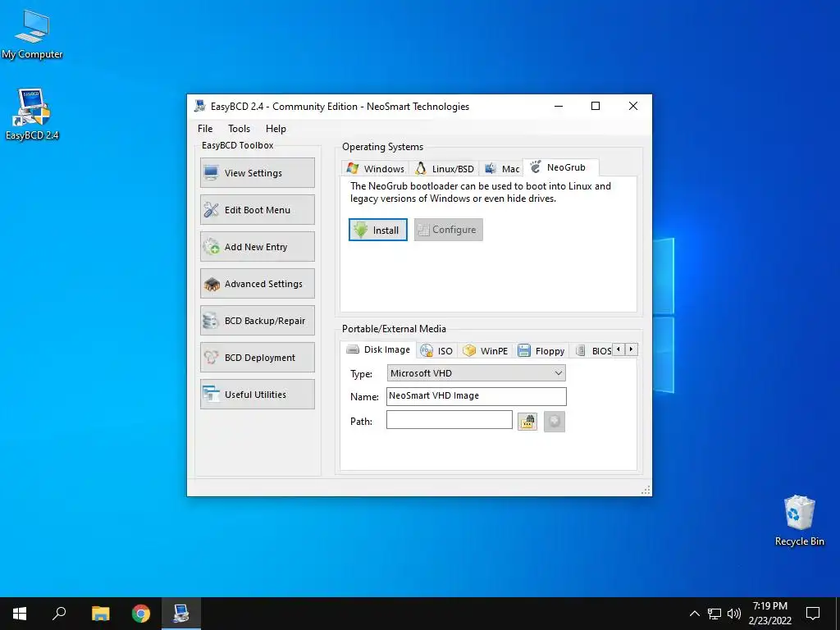
Task: Open Useful Utilities section
Action: point(258,395)
